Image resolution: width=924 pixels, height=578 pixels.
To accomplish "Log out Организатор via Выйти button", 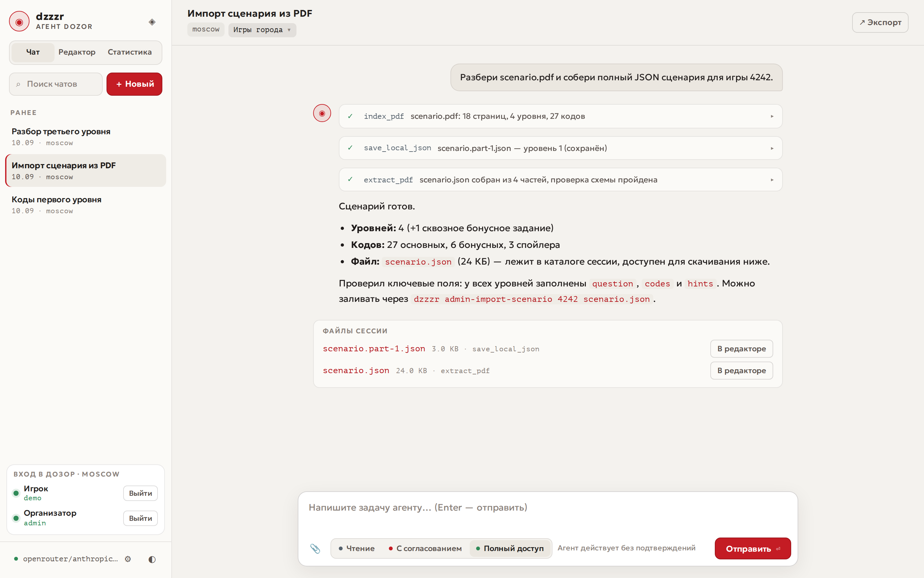I will click(141, 518).
